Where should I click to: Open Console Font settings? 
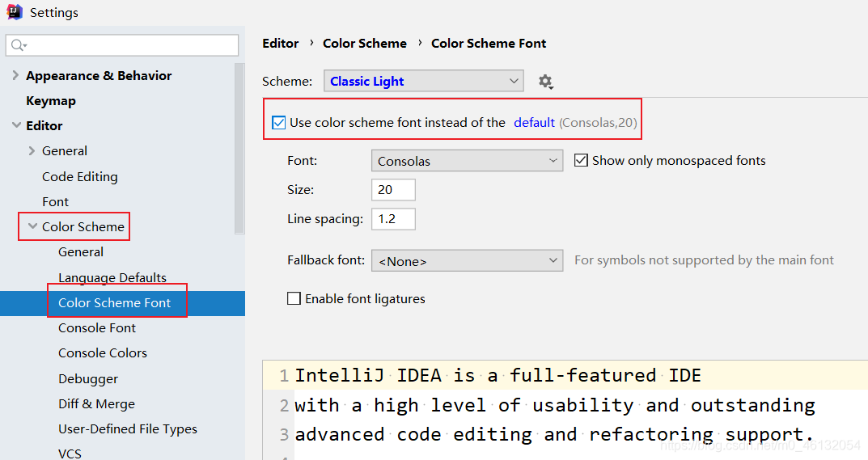pyautogui.click(x=97, y=327)
